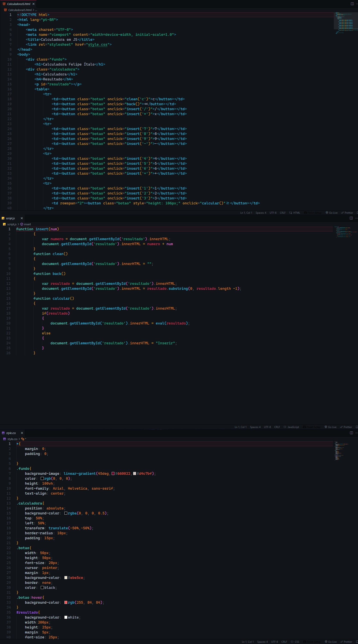Click the #resultado selector in style.css
This screenshot has height=644, width=358.
(27, 612)
